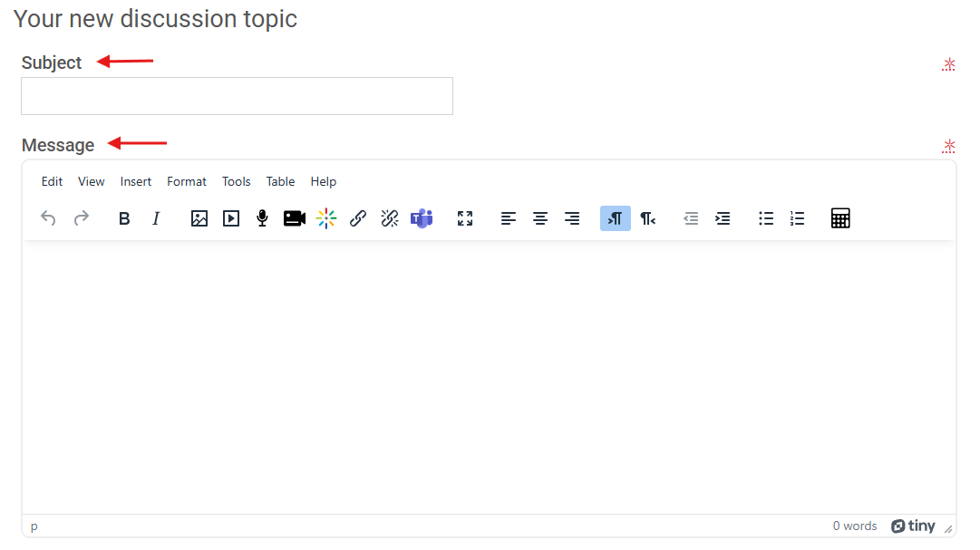980x550 pixels.
Task: Toggle italic formatting
Action: pos(156,218)
